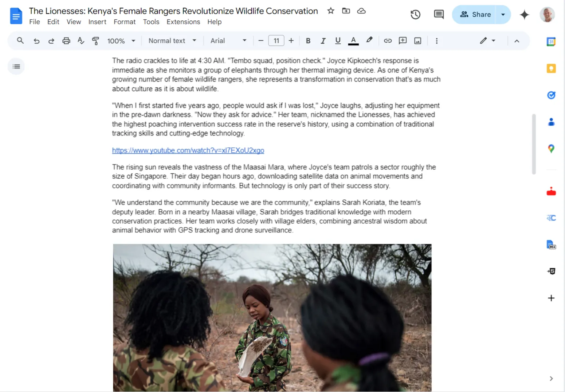The width and height of the screenshot is (565, 392).
Task: Open Contacts side panel
Action: [551, 122]
